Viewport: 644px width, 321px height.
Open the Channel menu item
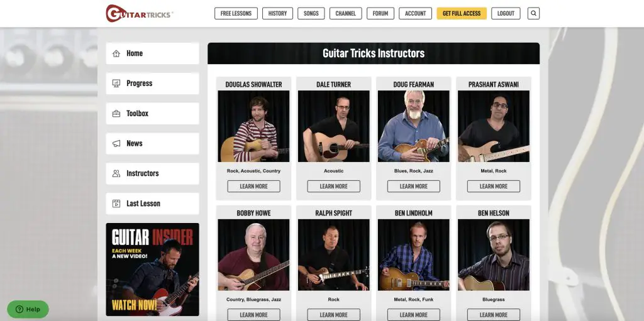point(345,13)
